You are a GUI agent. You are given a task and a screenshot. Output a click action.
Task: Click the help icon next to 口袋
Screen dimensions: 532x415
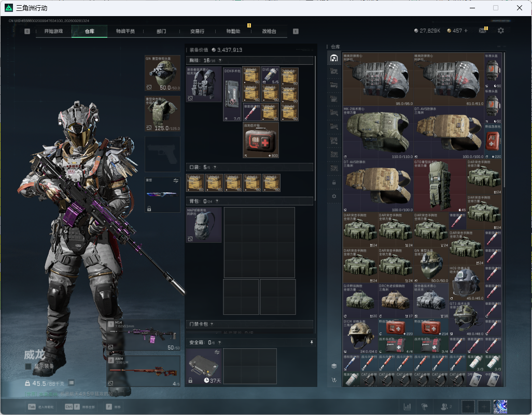215,167
